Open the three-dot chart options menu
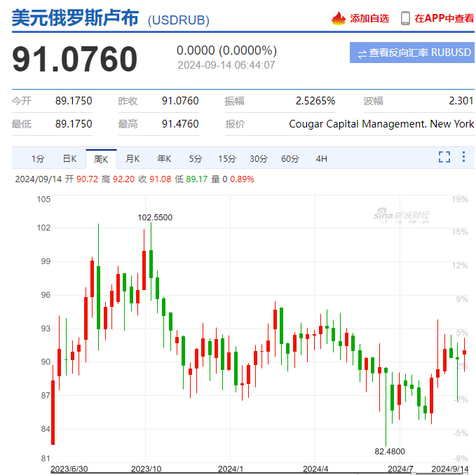This screenshot has width=476, height=475. point(463,157)
